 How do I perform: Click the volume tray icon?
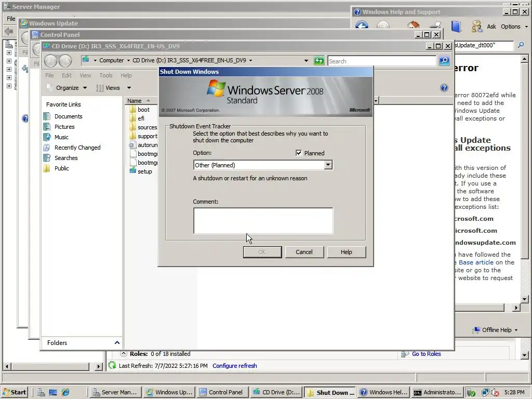[495, 393]
